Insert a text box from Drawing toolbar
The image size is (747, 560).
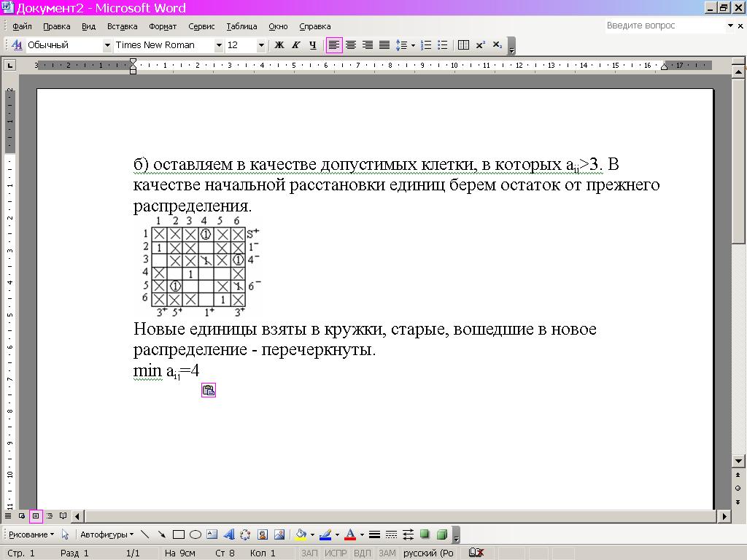click(212, 534)
